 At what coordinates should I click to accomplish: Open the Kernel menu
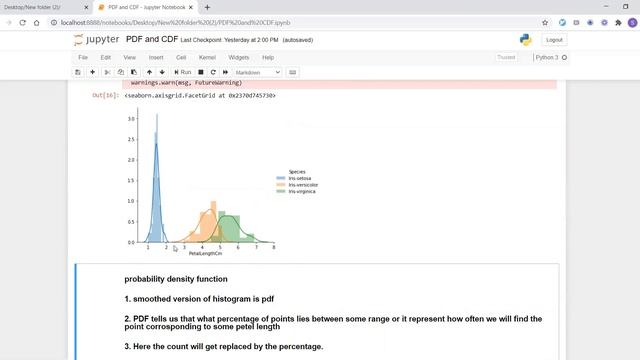click(x=207, y=58)
